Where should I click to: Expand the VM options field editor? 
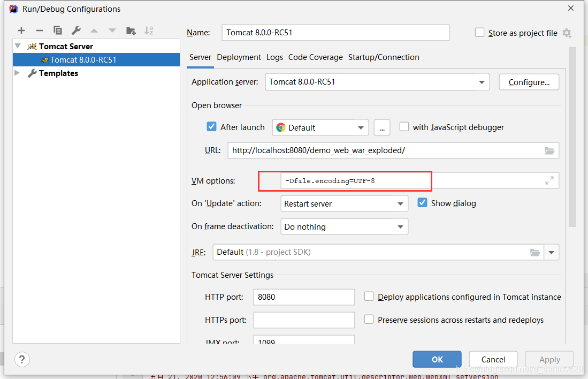point(549,180)
